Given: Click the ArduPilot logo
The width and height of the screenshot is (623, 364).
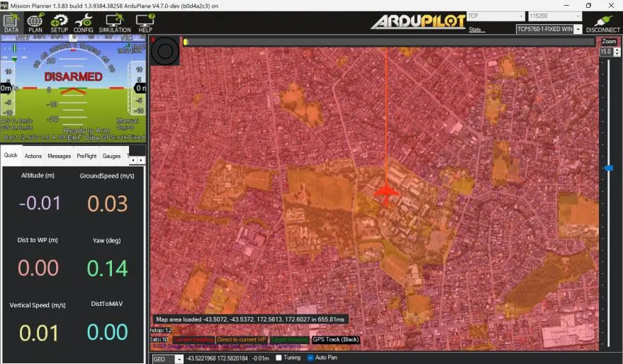Looking at the screenshot, I should (418, 21).
